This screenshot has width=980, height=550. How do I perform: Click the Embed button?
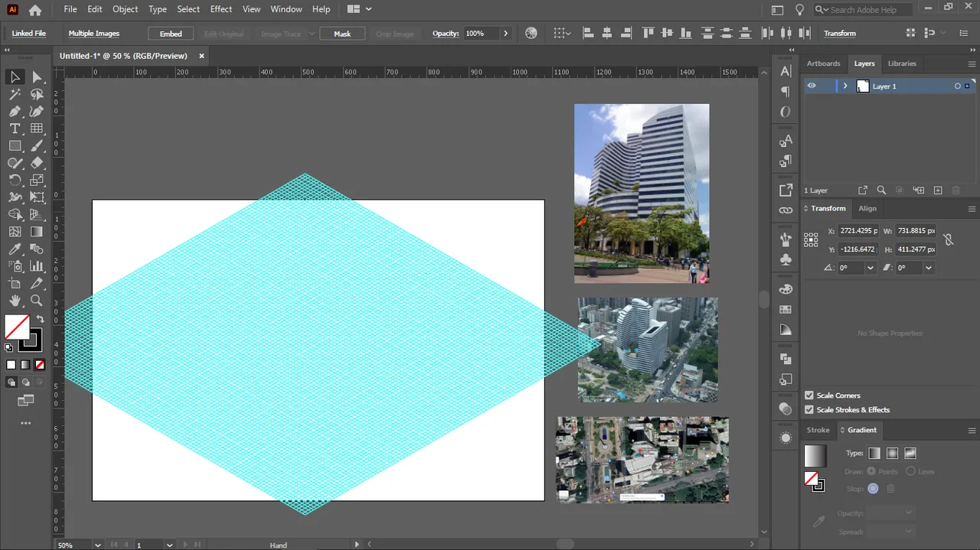[171, 34]
